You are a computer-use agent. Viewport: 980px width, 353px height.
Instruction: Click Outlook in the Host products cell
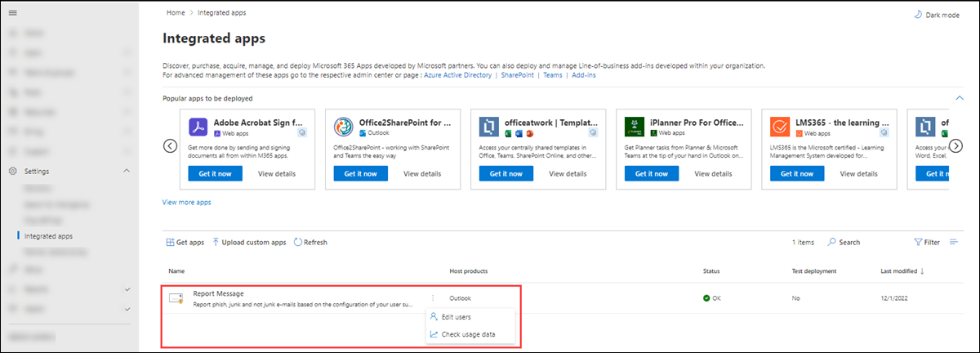(x=460, y=299)
